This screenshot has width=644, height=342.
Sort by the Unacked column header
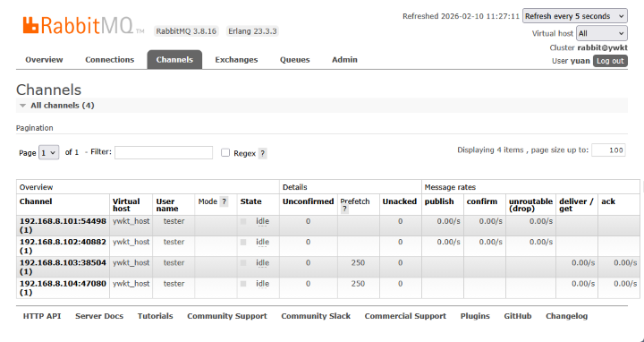click(x=400, y=201)
